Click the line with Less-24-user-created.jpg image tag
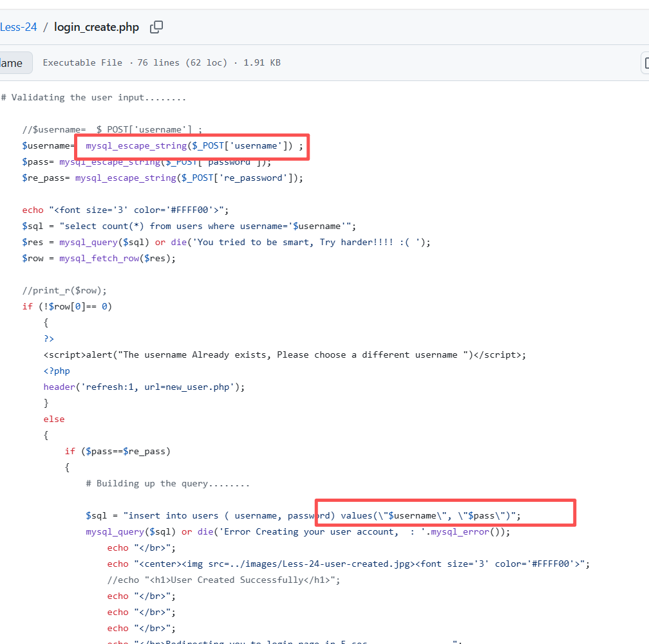The height and width of the screenshot is (644, 649). click(x=348, y=564)
